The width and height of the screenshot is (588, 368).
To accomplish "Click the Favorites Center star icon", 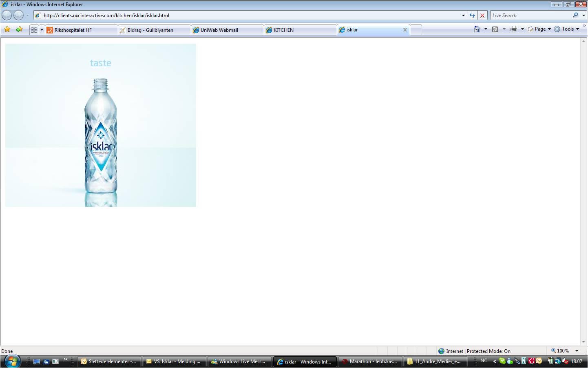I will 7,29.
